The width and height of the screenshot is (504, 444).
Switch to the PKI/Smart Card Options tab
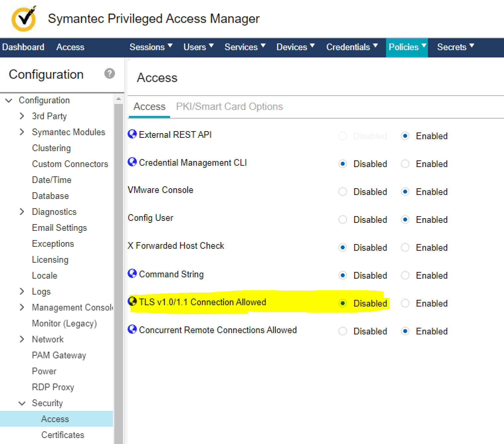coord(229,107)
